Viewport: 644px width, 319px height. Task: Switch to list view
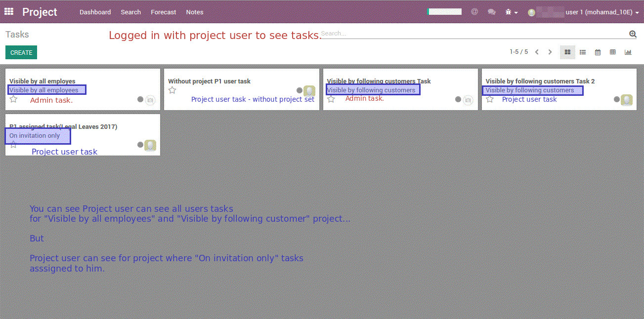(583, 52)
